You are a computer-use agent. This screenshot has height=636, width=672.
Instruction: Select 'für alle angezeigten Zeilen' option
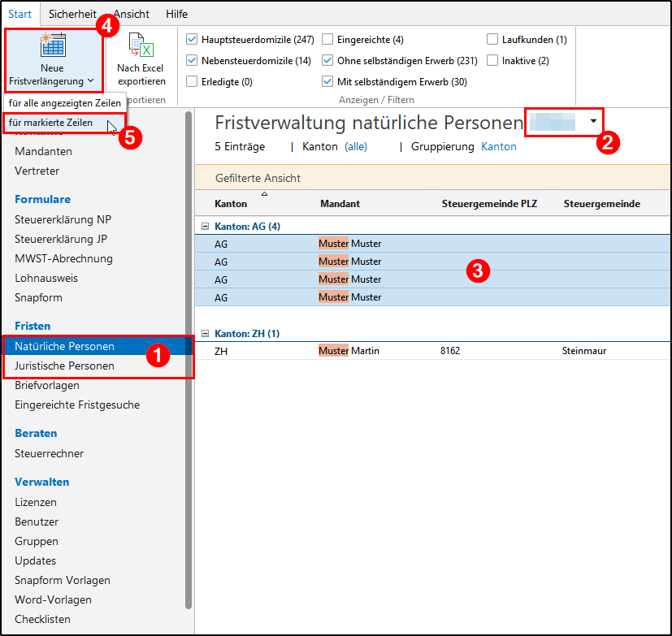(x=64, y=103)
